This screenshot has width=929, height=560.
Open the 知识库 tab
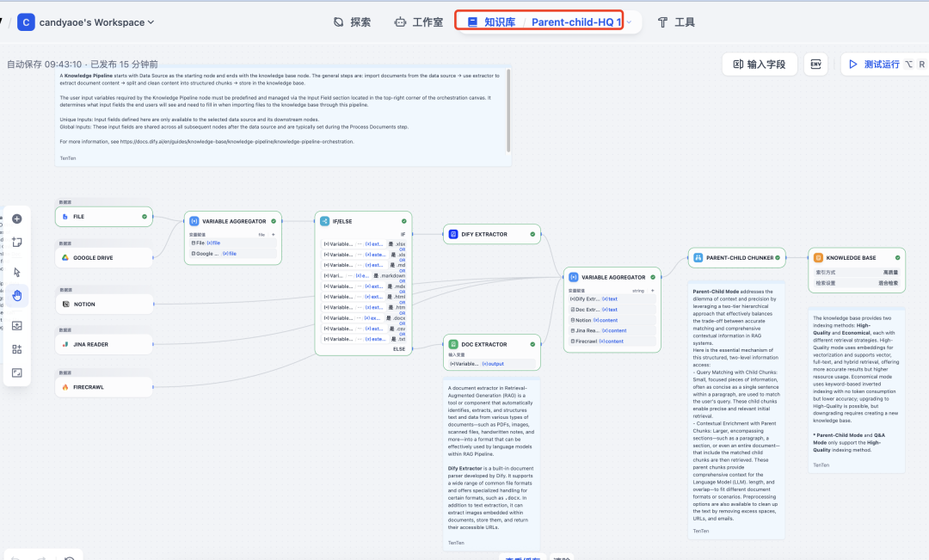click(491, 22)
